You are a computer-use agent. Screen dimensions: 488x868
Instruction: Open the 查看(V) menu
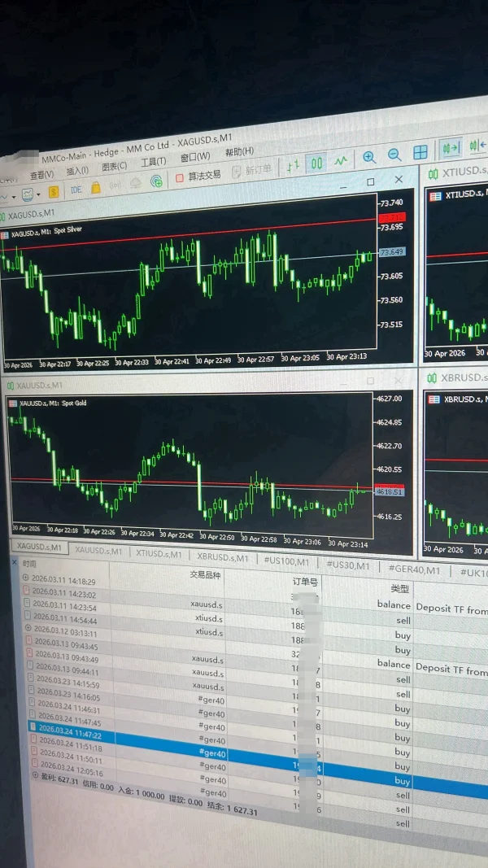coord(42,174)
